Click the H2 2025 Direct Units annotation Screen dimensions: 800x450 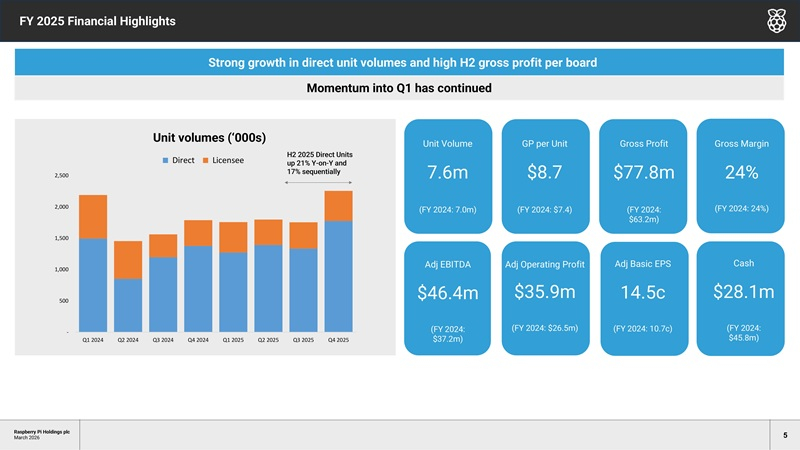click(x=319, y=164)
